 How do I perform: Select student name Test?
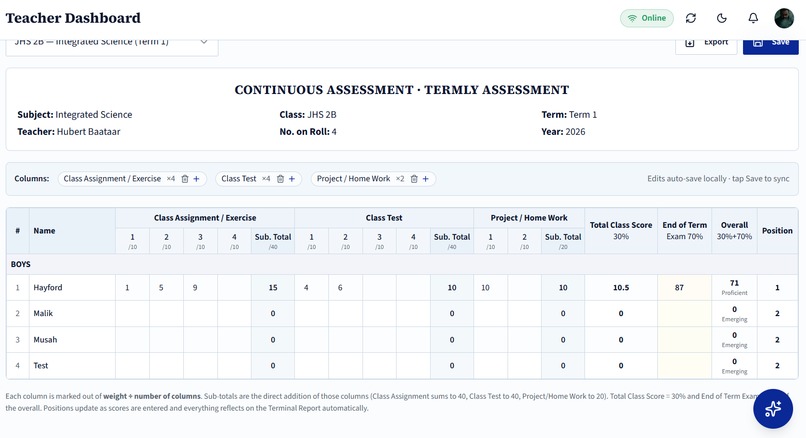(x=41, y=366)
